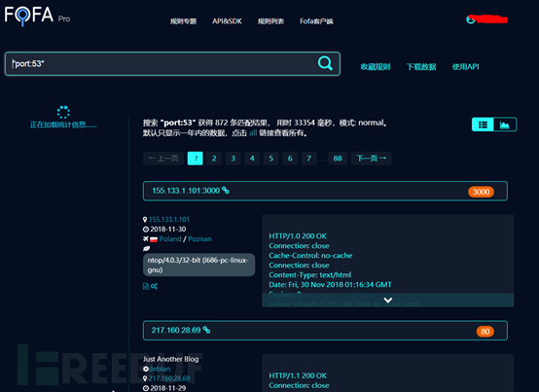Click current page 1 button

[196, 159]
